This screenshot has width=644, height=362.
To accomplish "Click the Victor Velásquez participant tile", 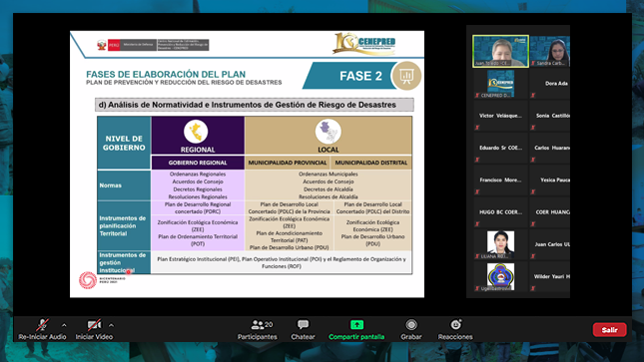I will pos(500,116).
